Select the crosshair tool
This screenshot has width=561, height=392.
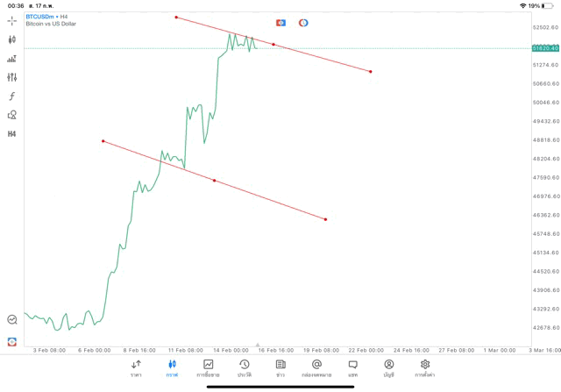12,20
